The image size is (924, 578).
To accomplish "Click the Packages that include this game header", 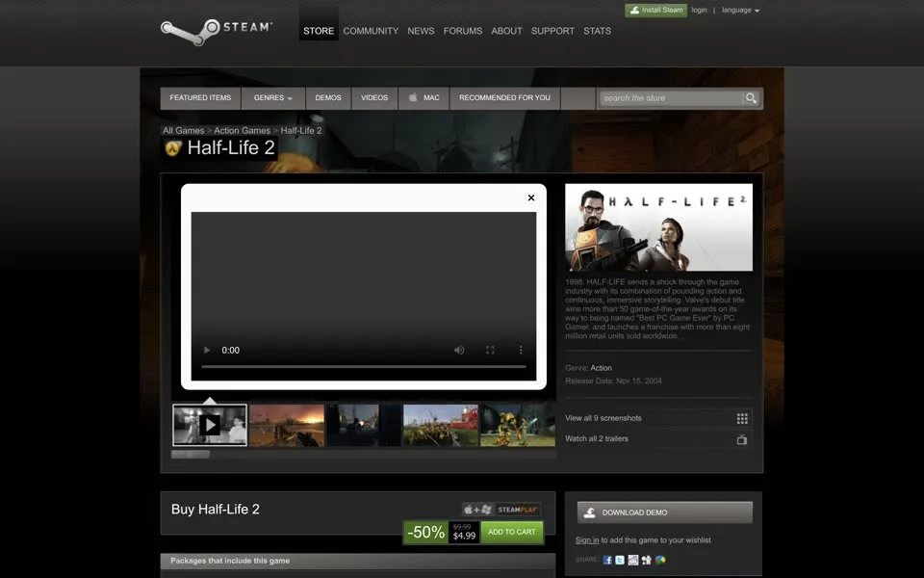I will tap(358, 561).
